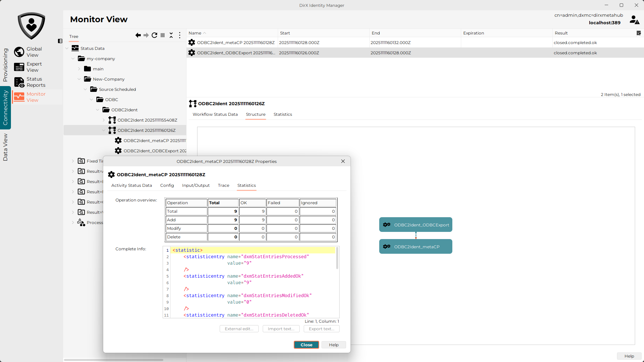Sort table by Result column header
Image resolution: width=644 pixels, height=362 pixels.
594,33
